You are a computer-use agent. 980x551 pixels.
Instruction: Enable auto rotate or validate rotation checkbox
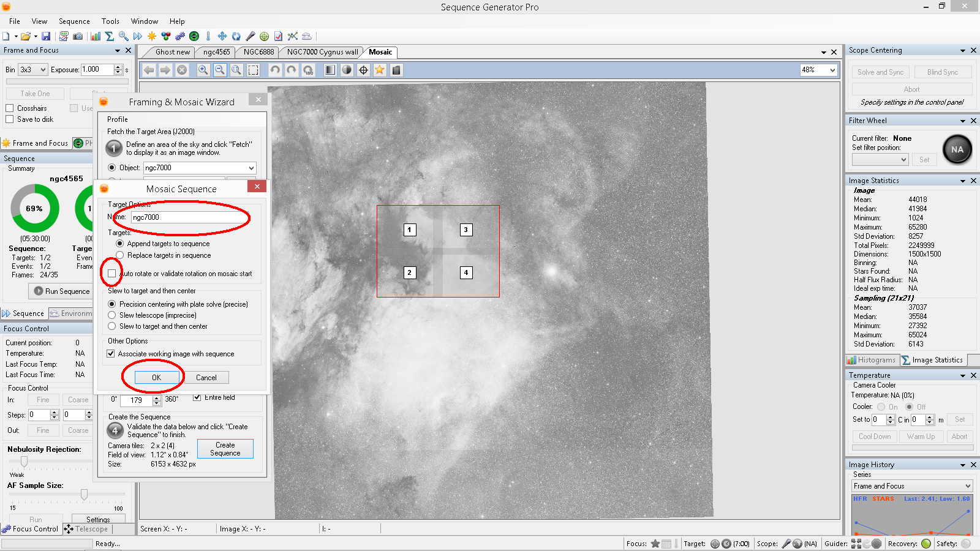[x=111, y=274]
